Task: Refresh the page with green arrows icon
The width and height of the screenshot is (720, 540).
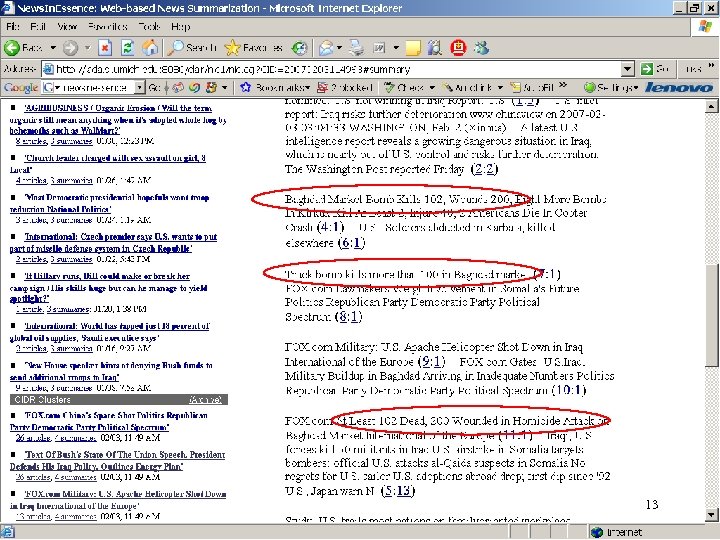Action: [x=128, y=47]
